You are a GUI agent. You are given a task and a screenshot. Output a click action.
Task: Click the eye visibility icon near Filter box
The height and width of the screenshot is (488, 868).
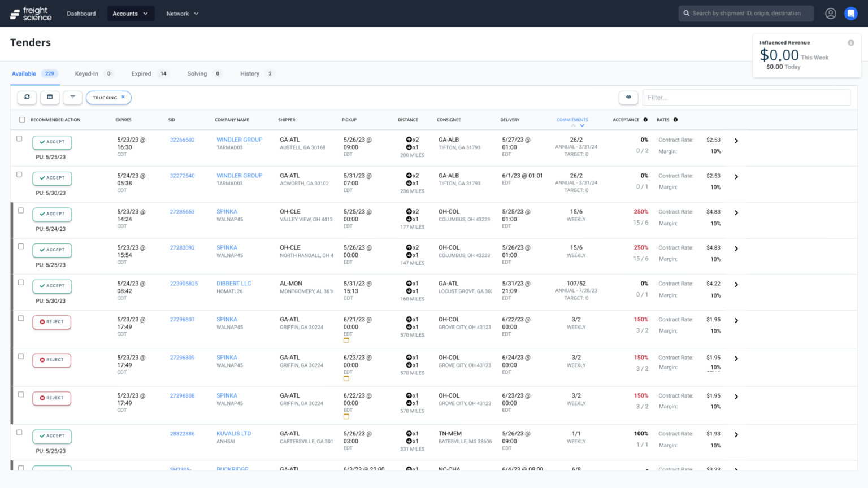point(628,97)
